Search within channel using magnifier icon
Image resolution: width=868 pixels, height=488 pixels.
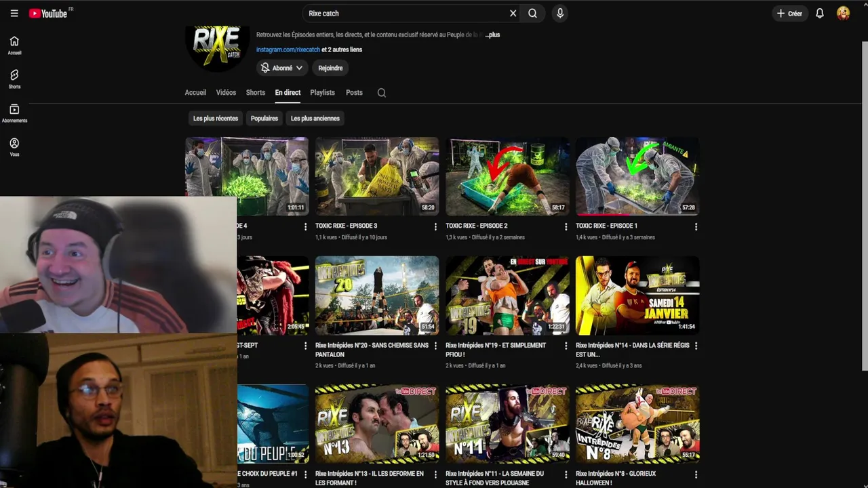click(382, 93)
